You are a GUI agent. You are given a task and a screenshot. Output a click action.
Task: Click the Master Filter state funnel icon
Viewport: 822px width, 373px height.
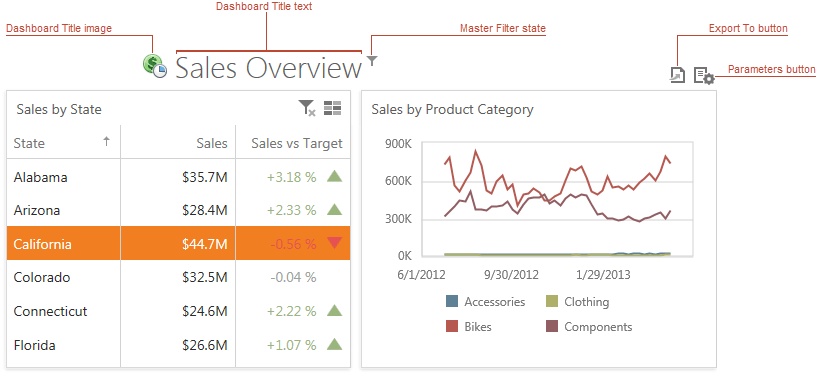point(372,61)
